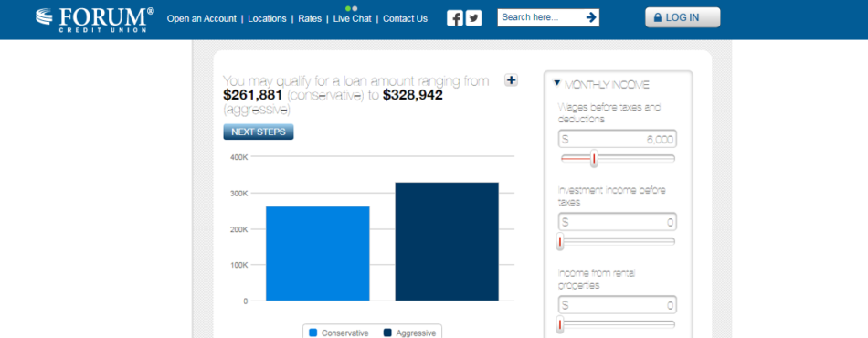
Task: Click the 'Wages before taxes and deductions' label
Action: [609, 113]
